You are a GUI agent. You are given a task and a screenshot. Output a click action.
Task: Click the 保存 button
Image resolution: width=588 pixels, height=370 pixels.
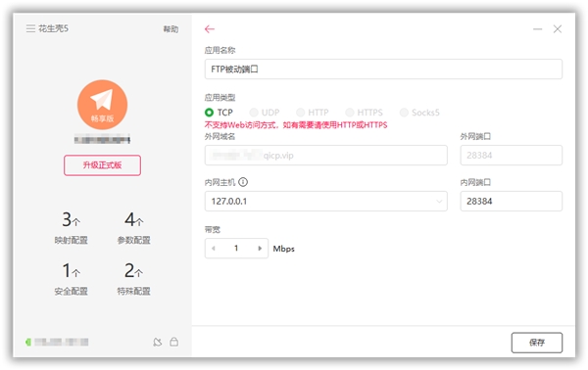pyautogui.click(x=537, y=343)
